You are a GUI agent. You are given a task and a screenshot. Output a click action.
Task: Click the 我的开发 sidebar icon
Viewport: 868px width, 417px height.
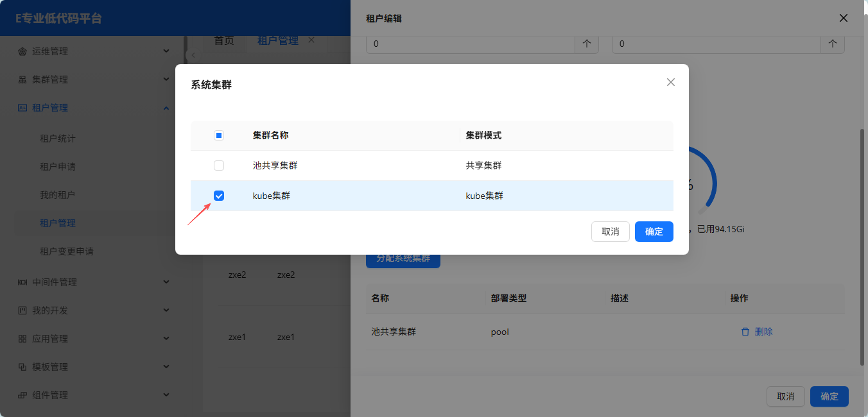tap(22, 311)
